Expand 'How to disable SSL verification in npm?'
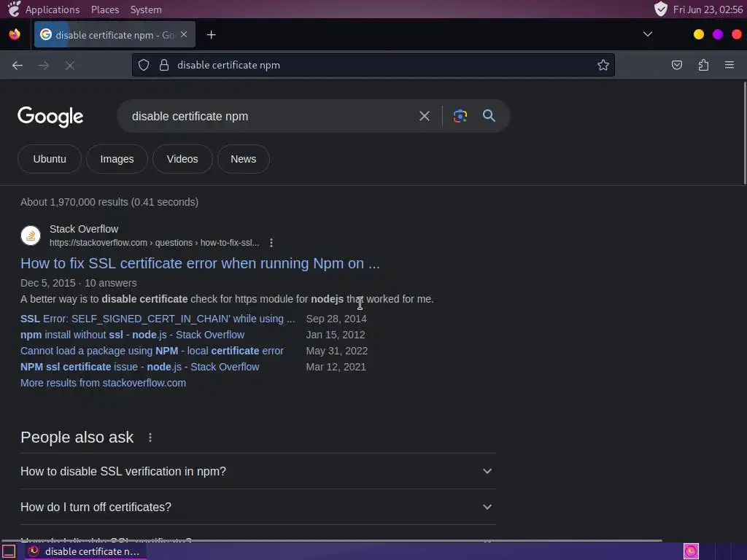Image resolution: width=747 pixels, height=560 pixels. [x=258, y=471]
